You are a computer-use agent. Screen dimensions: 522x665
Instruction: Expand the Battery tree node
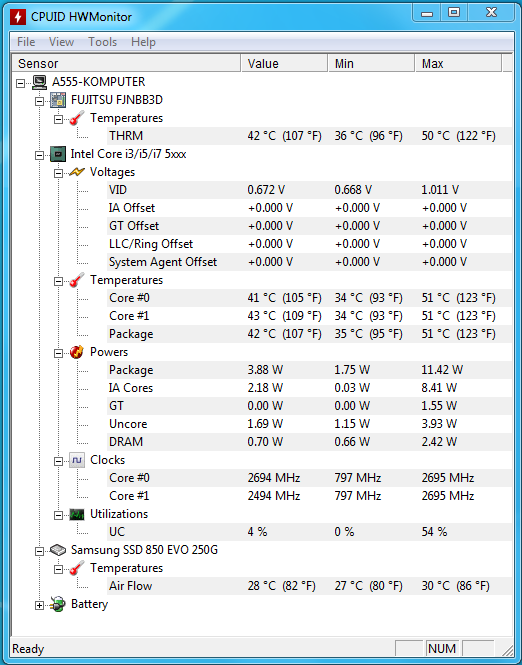pyautogui.click(x=39, y=606)
